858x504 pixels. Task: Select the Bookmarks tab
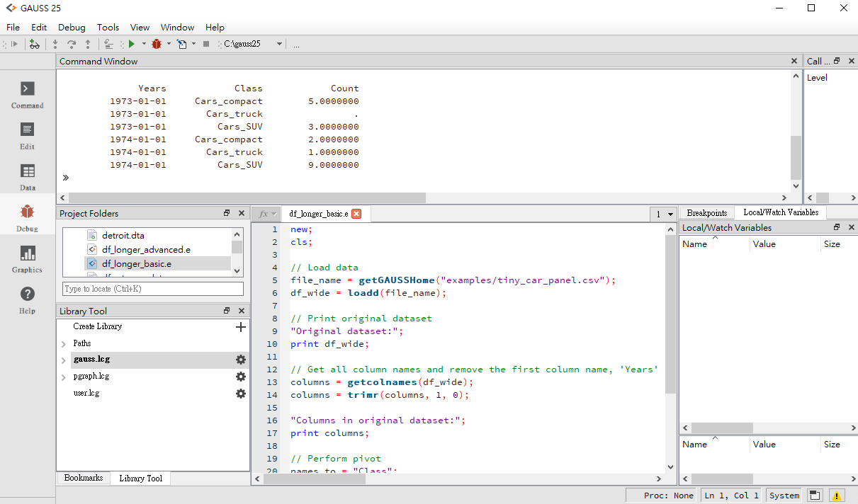click(84, 479)
